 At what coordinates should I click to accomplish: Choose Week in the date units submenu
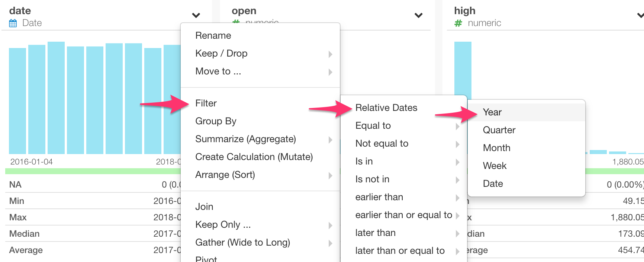[495, 166]
